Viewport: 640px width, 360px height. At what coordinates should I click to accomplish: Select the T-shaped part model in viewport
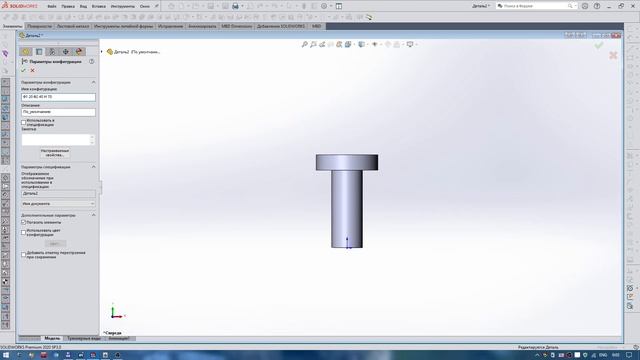[347, 201]
